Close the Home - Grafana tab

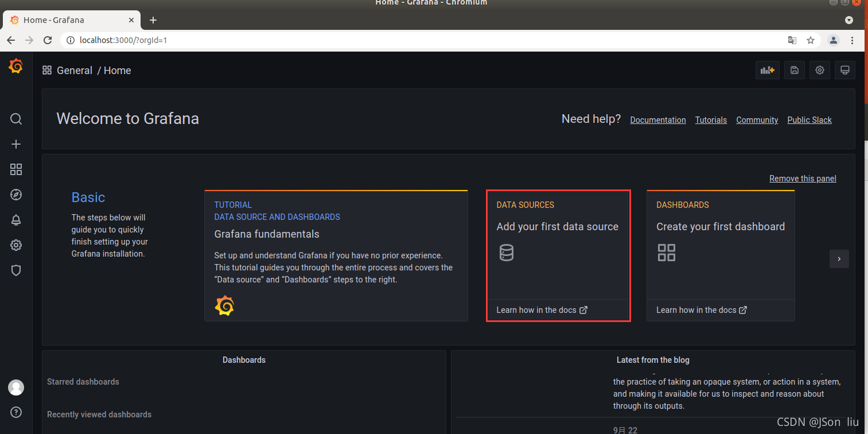[131, 20]
